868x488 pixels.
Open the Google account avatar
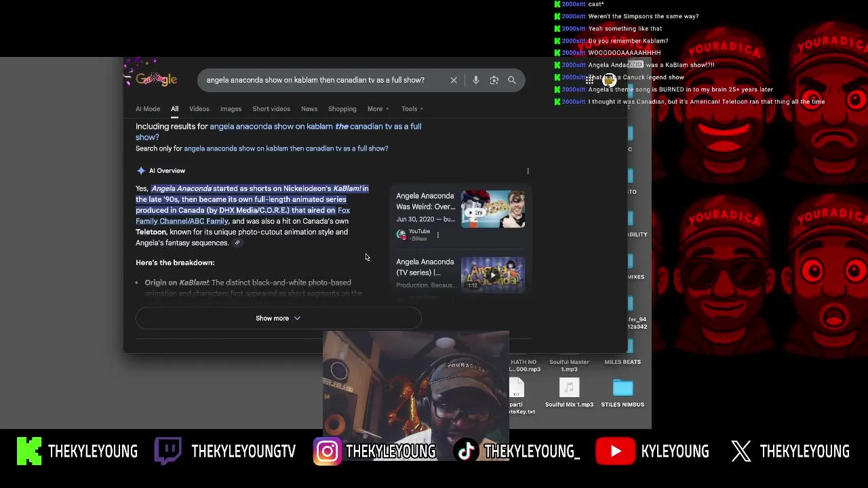(x=609, y=80)
